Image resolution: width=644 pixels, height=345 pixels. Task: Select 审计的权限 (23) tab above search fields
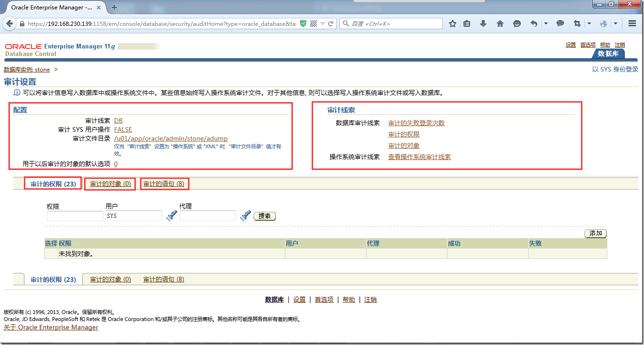click(x=53, y=184)
